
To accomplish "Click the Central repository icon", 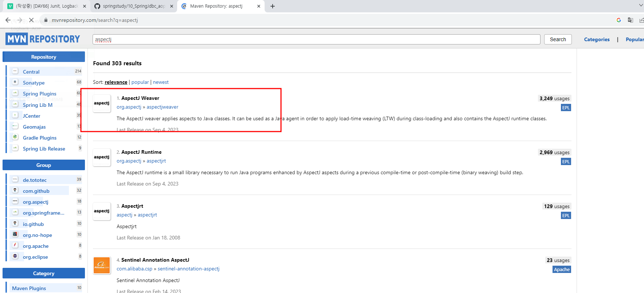I will click(x=15, y=71).
